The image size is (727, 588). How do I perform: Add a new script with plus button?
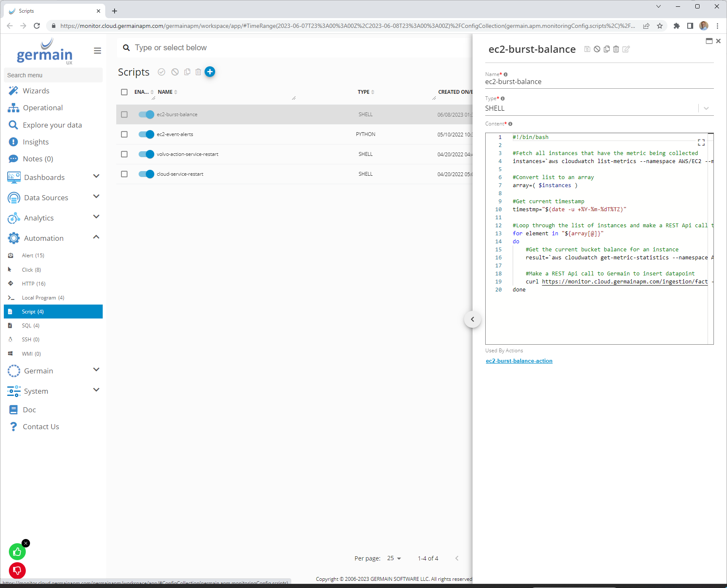[x=210, y=72]
